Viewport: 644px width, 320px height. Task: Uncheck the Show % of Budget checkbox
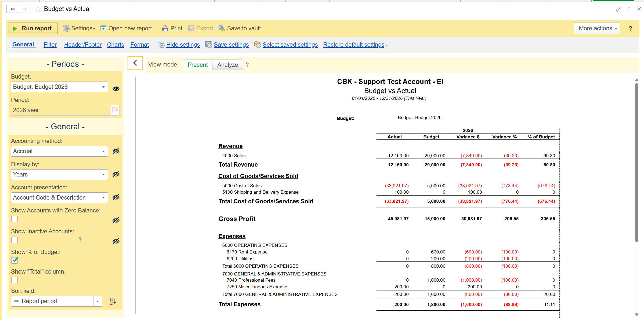(15, 260)
